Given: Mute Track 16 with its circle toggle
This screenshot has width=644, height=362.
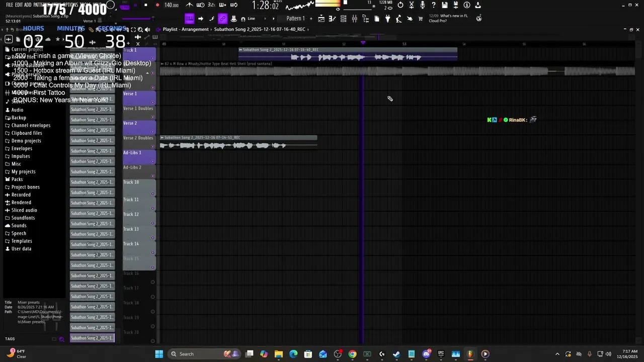Looking at the screenshot, I should click(x=152, y=282).
